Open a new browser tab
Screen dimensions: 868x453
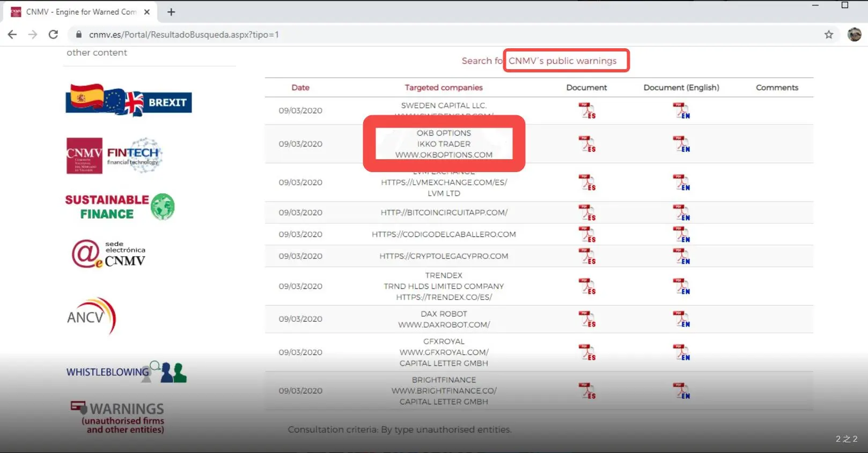171,12
